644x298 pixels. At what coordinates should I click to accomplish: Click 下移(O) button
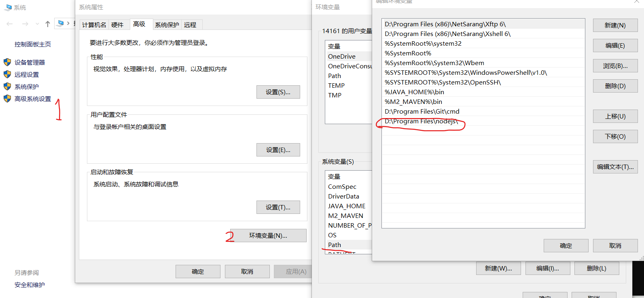pos(615,136)
